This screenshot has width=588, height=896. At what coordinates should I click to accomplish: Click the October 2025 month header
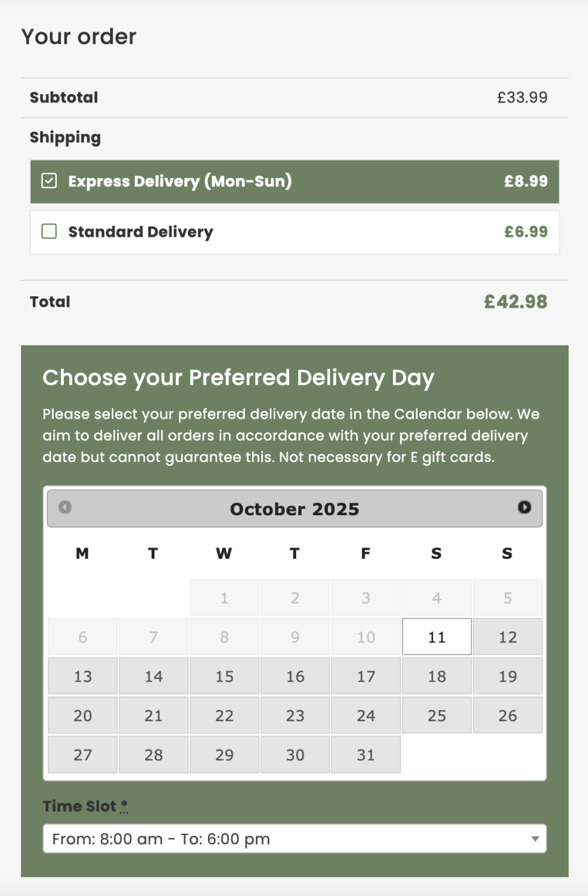click(x=294, y=509)
